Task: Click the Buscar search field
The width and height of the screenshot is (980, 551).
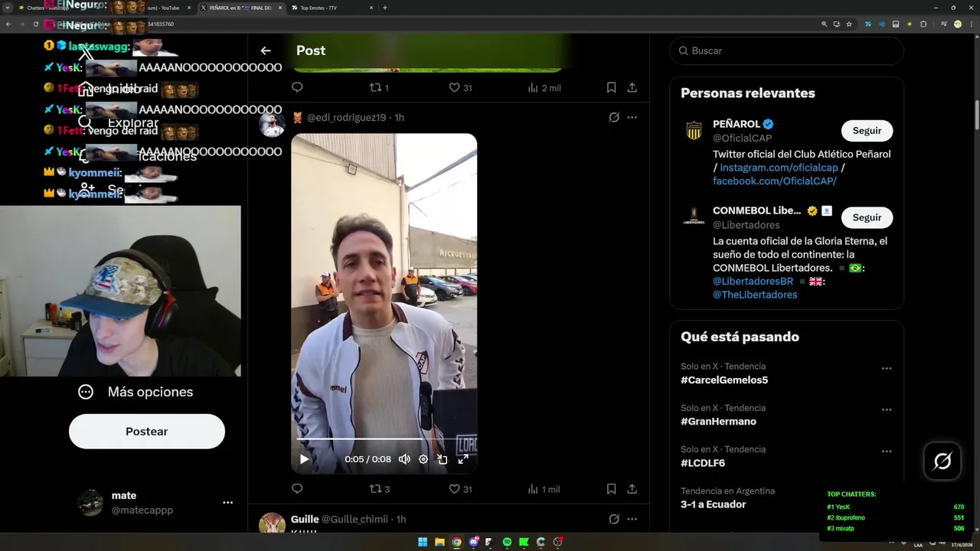Action: pyautogui.click(x=786, y=51)
